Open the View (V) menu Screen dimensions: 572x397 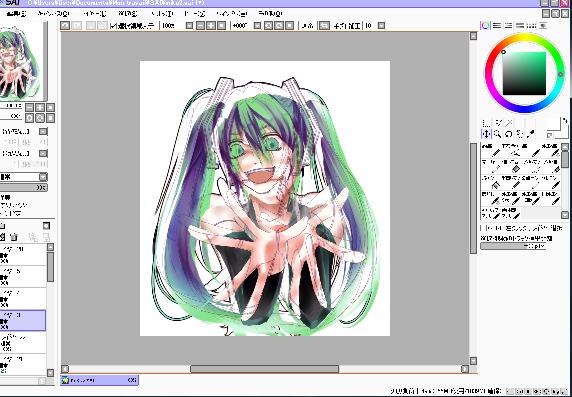[x=195, y=14]
